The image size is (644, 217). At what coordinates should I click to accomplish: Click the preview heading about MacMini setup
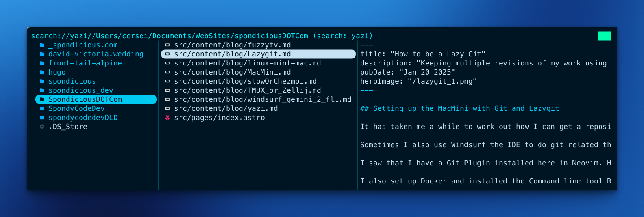coord(459,108)
